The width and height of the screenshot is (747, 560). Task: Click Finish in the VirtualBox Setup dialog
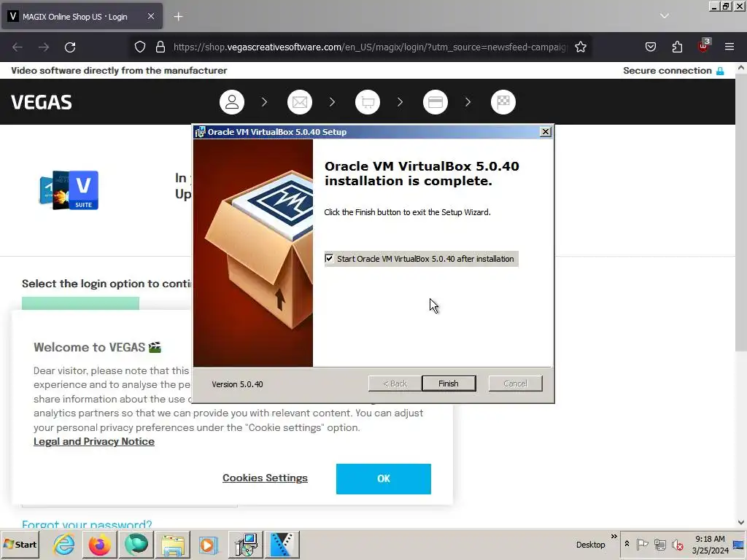coord(449,384)
